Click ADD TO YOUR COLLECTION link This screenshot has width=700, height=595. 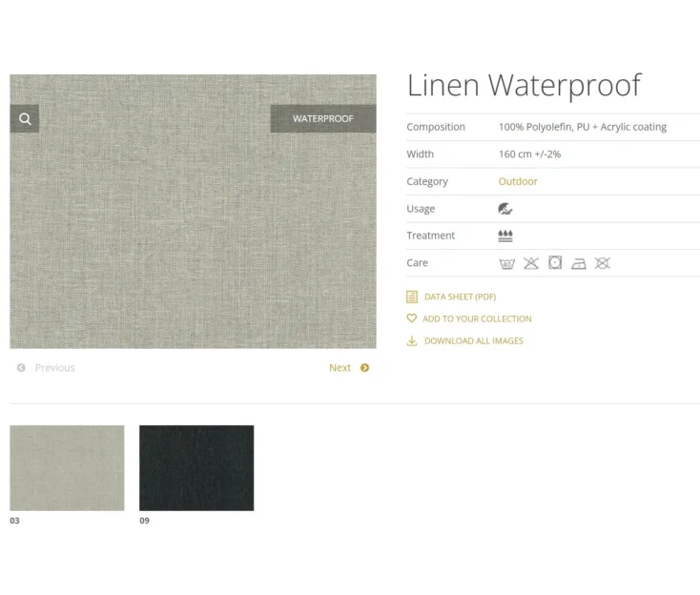point(477,318)
